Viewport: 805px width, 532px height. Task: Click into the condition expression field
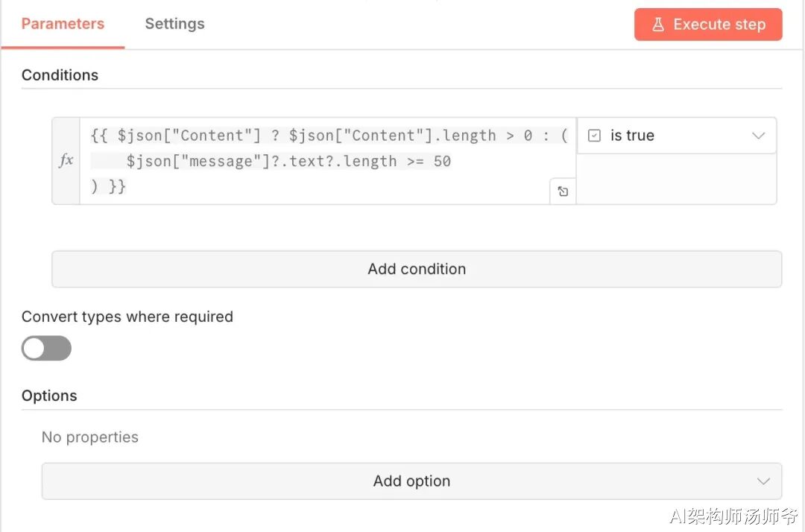click(x=328, y=136)
